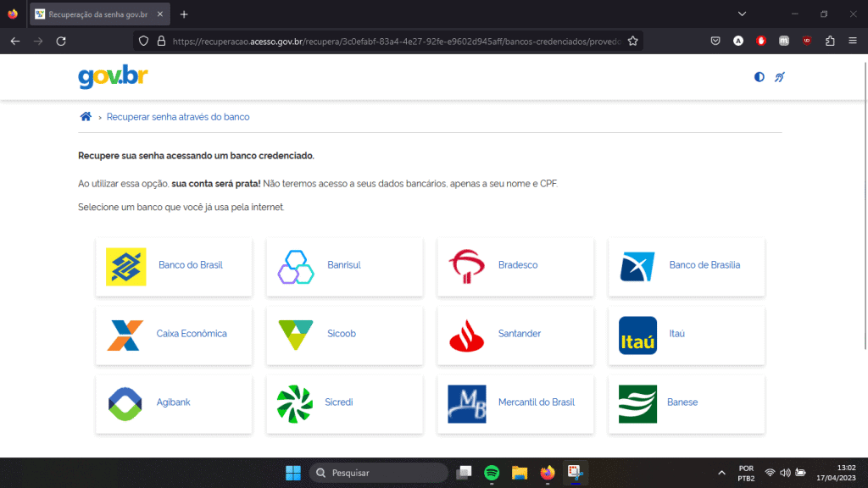Open the grey m extension icon
868x488 pixels.
pos(784,41)
